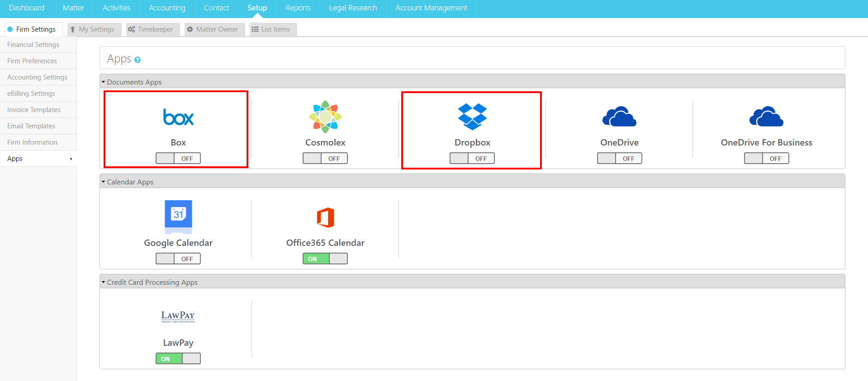This screenshot has height=381, width=868.
Task: Click the Cosmolex colorful logo
Action: tap(325, 117)
